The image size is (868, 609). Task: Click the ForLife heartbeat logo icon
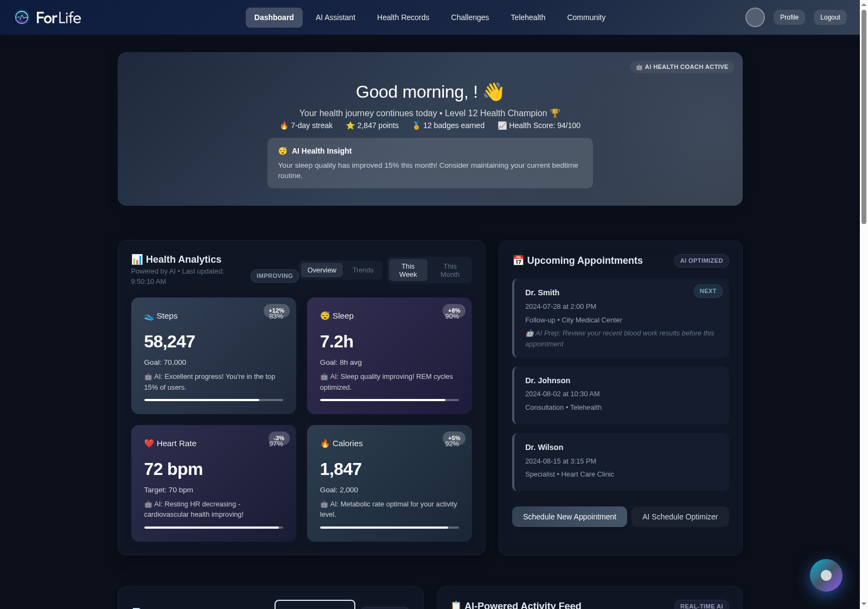click(x=22, y=17)
